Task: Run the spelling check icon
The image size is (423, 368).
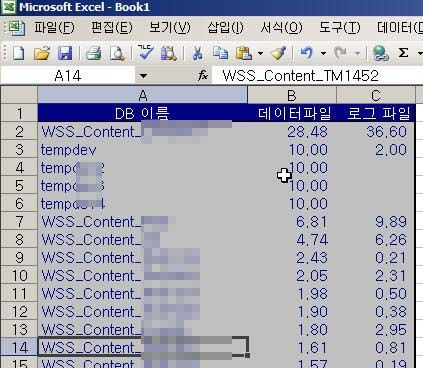Action: (146, 52)
